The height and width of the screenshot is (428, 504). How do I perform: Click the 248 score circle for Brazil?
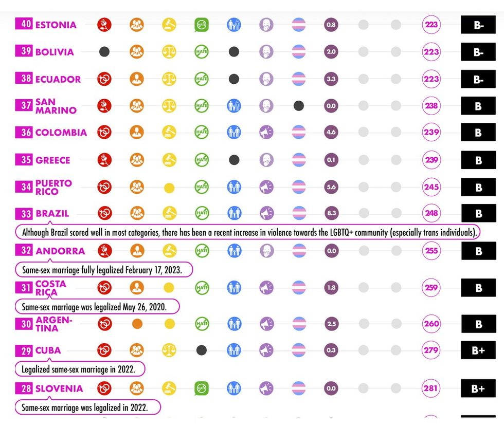(431, 213)
